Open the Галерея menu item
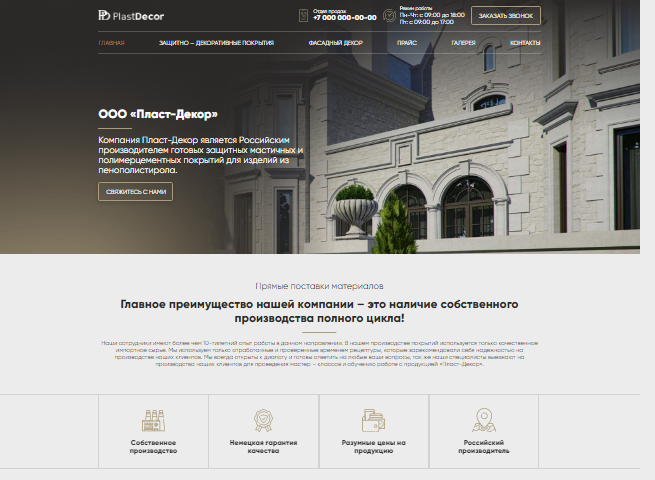Screen dimensions: 655x480 [463, 43]
